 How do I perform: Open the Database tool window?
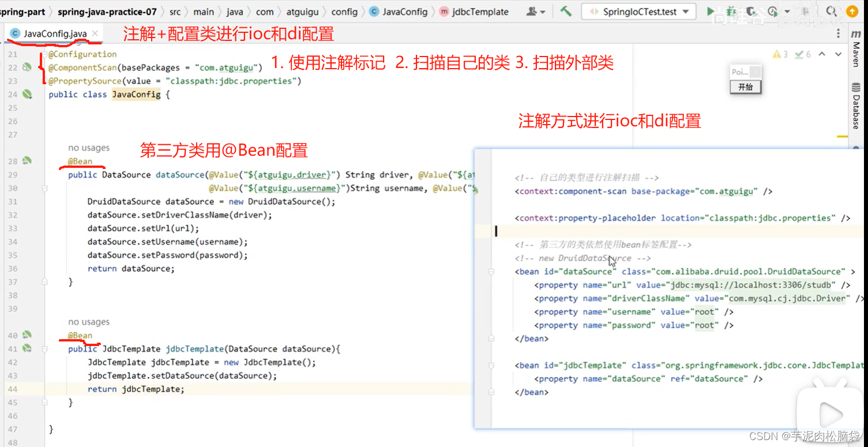(x=856, y=107)
